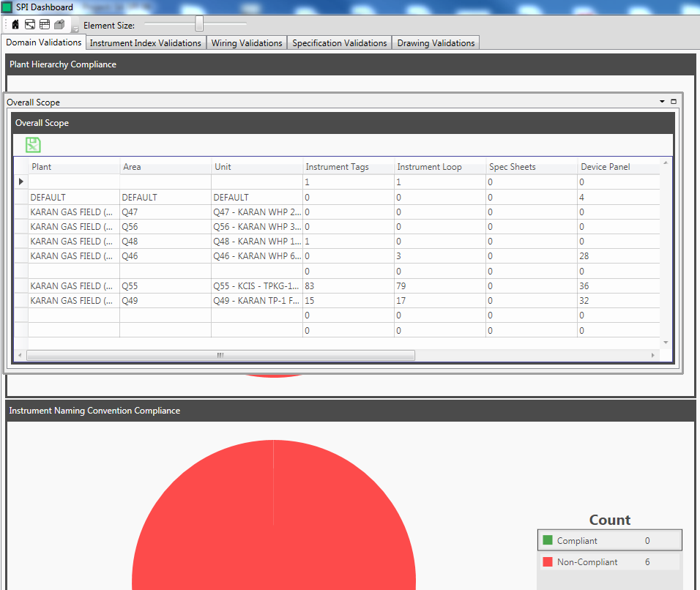Screen dimensions: 700x590
Task: Click the Compliant green legend swatch
Action: click(548, 541)
